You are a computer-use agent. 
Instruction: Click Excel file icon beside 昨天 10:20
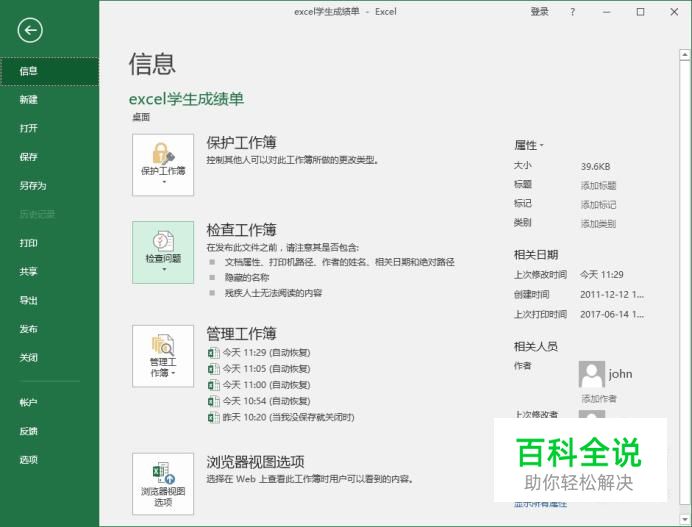tap(214, 417)
